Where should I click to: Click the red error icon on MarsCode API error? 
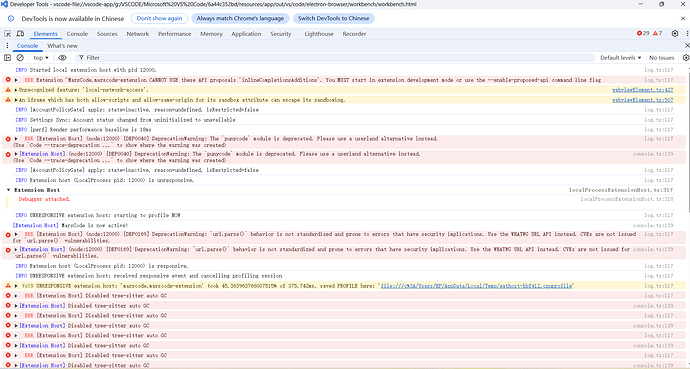[7, 80]
